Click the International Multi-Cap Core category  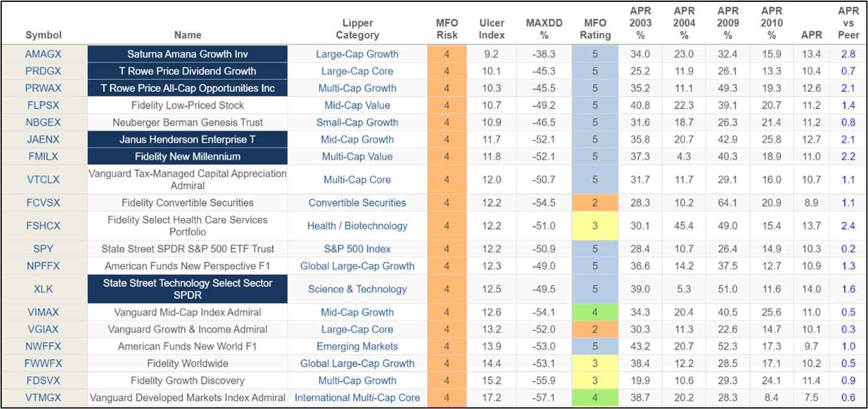pos(357,397)
